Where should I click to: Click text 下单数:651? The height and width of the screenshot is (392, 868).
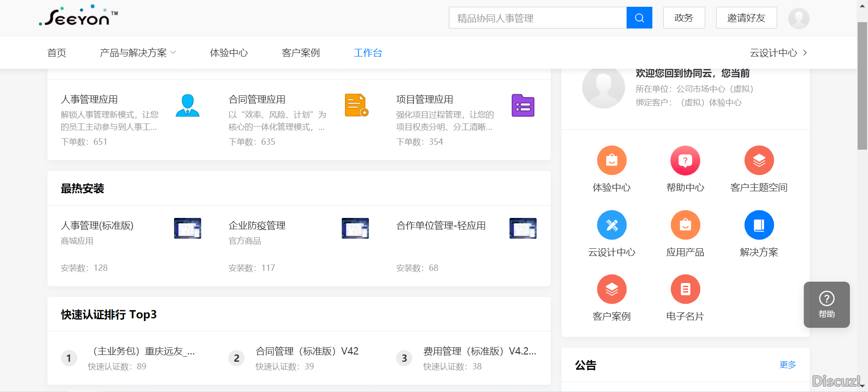(x=84, y=142)
